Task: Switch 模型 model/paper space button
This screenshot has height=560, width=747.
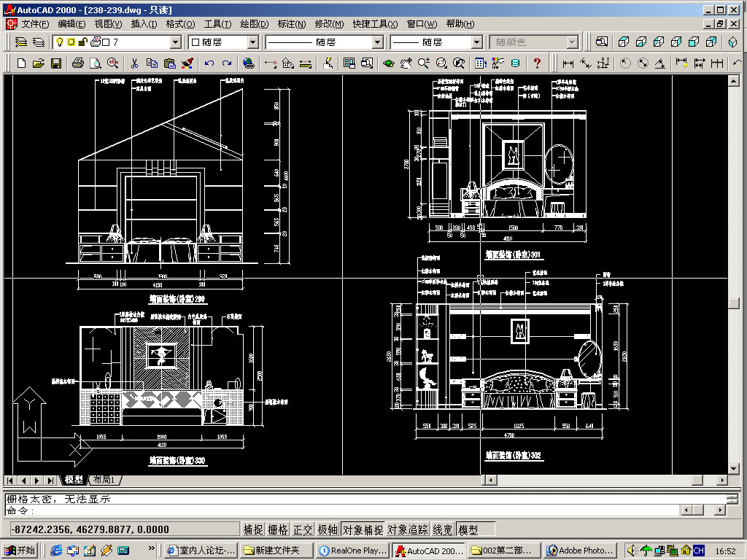Action: 475,529
